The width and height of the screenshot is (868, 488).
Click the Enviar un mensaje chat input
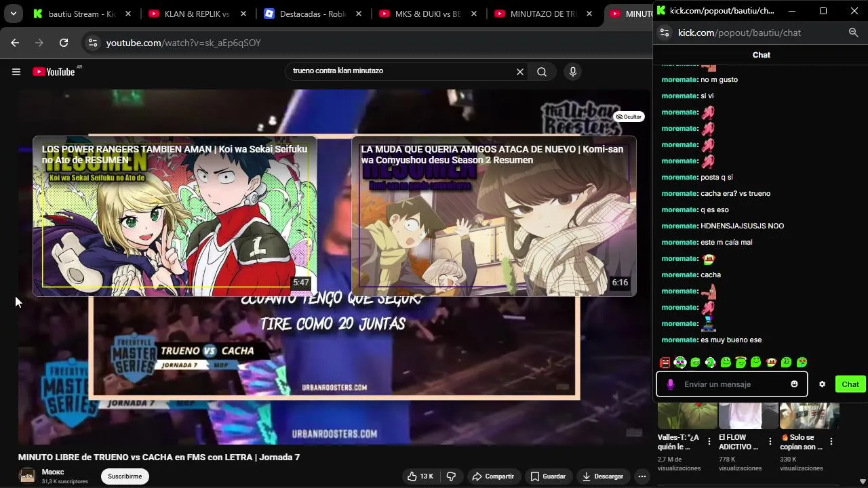(x=733, y=384)
